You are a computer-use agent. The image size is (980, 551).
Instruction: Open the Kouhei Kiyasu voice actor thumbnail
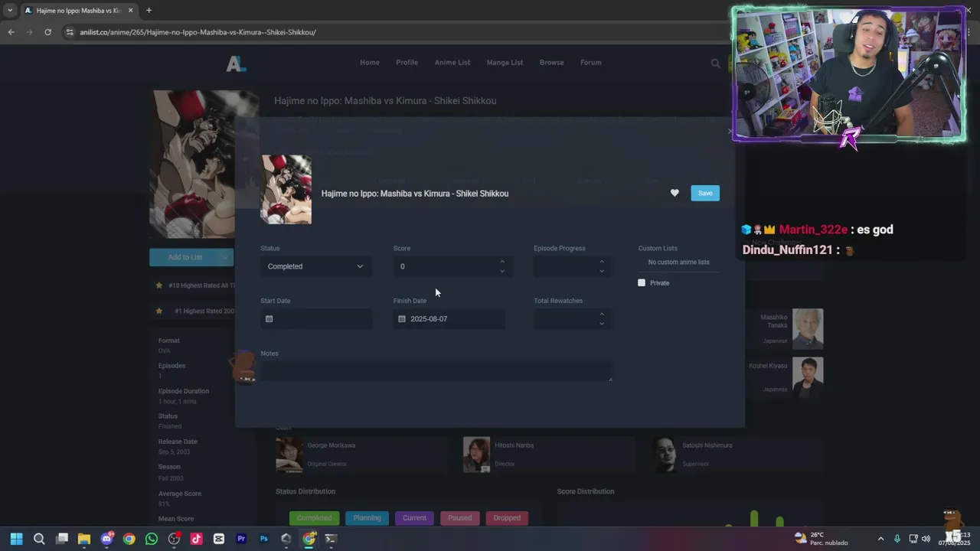[x=808, y=377]
